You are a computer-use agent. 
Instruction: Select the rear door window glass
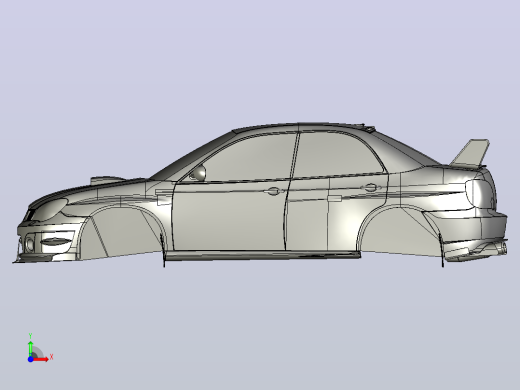337,155
